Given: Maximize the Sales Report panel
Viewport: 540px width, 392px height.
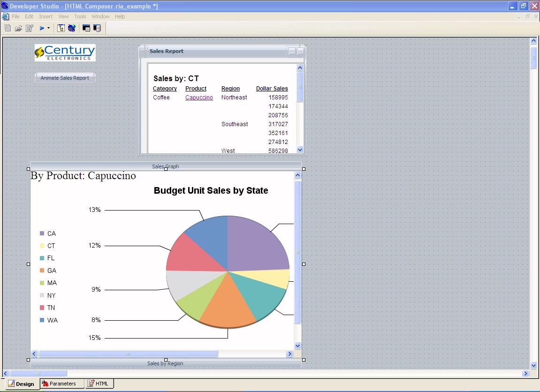Looking at the screenshot, I should point(300,51).
